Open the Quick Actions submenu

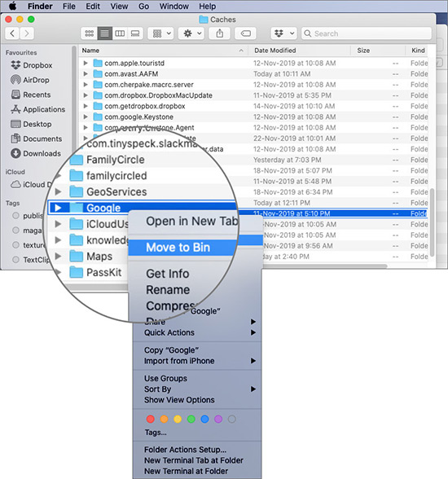(x=197, y=332)
